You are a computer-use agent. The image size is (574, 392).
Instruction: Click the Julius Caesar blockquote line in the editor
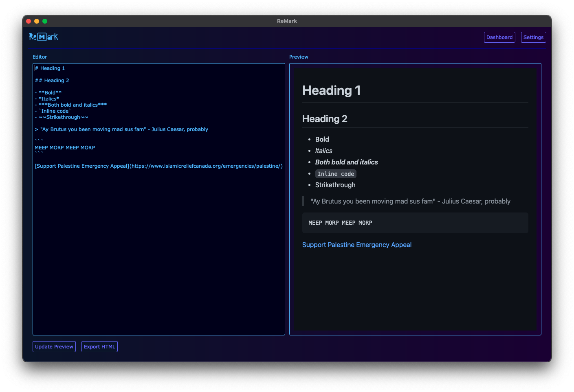121,129
